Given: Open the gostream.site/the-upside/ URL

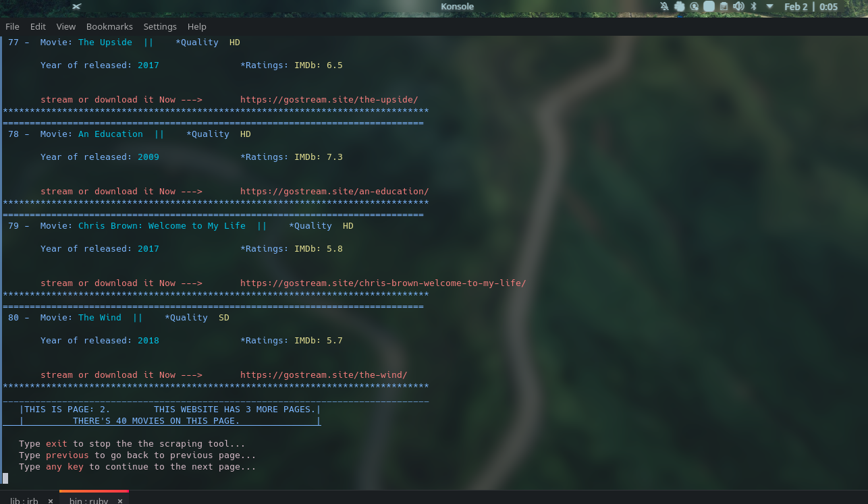Looking at the screenshot, I should (x=329, y=100).
